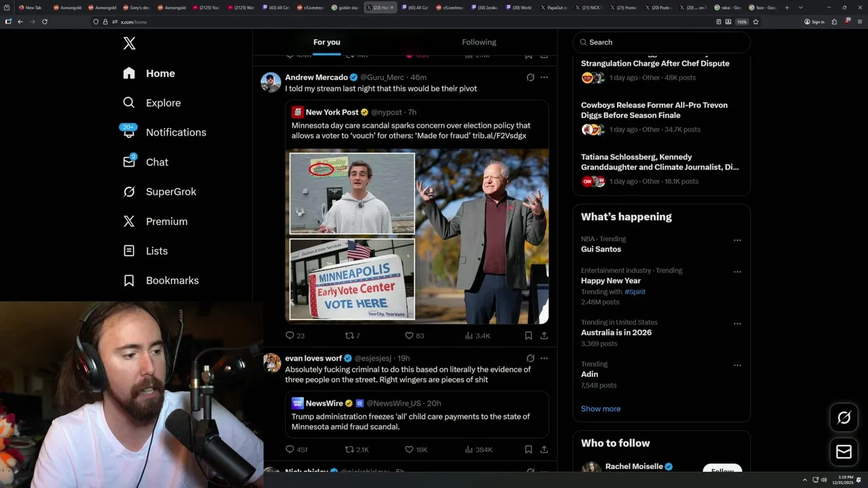
Task: Open more options for the Adin trend
Action: (737, 365)
